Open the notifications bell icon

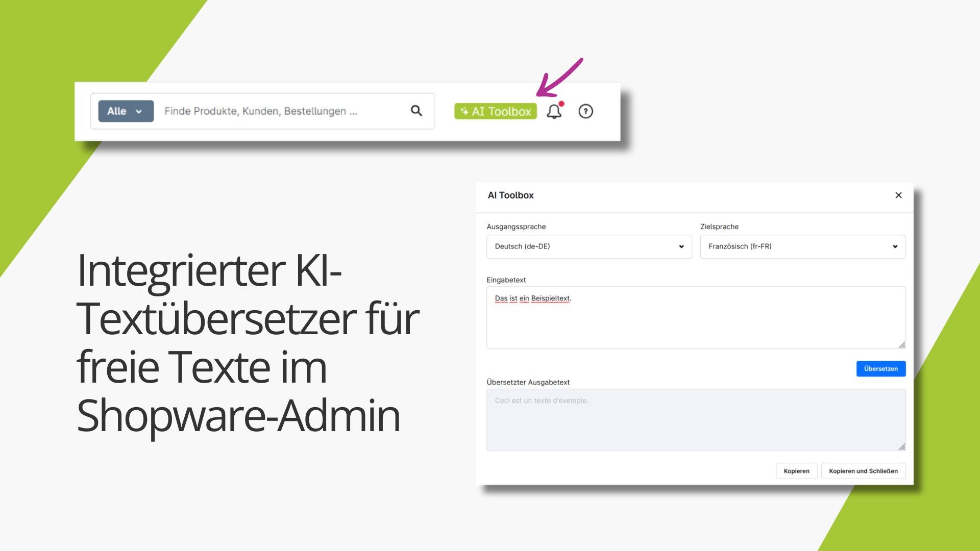pyautogui.click(x=554, y=111)
